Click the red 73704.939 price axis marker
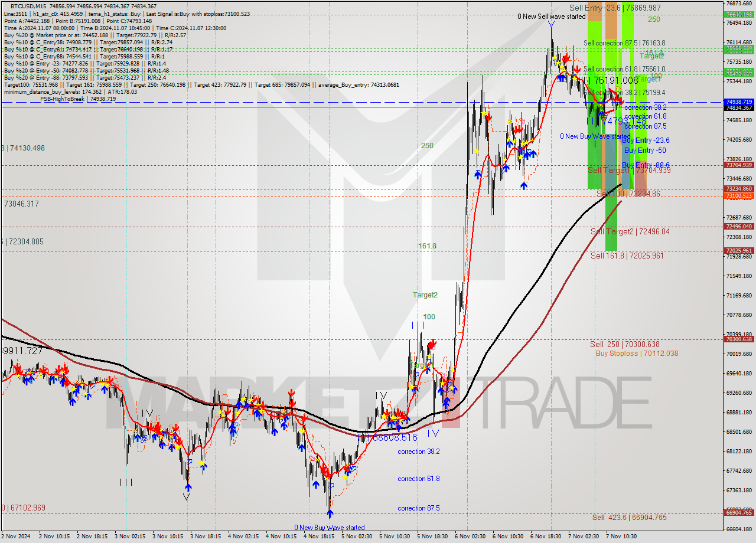 click(739, 165)
